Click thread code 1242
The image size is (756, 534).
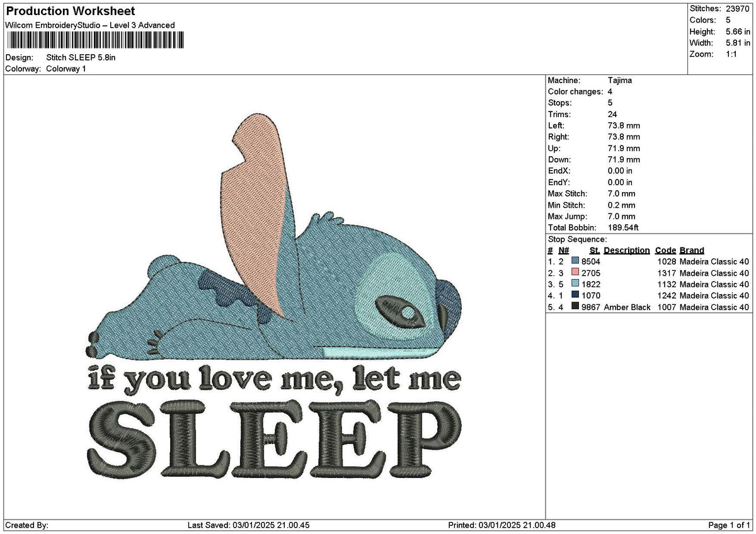coord(666,296)
